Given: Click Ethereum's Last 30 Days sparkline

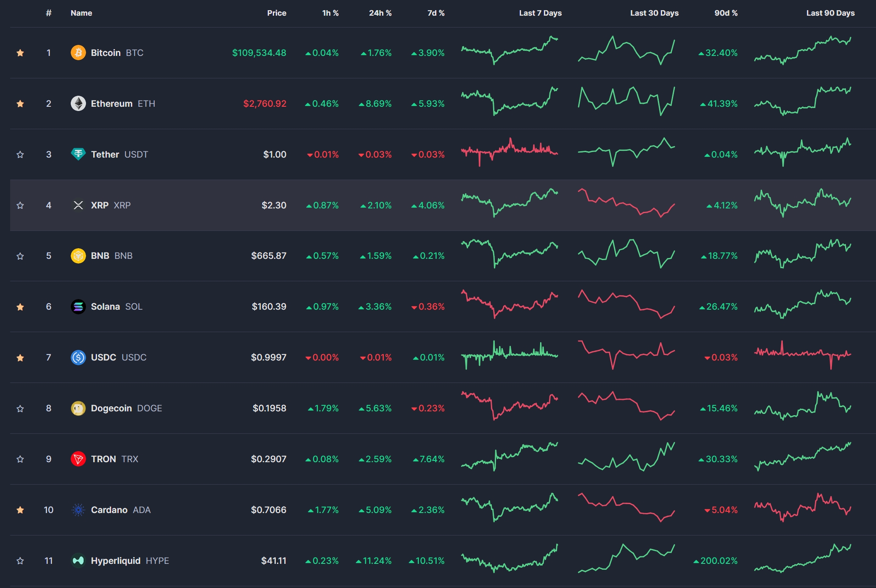Looking at the screenshot, I should pos(626,101).
